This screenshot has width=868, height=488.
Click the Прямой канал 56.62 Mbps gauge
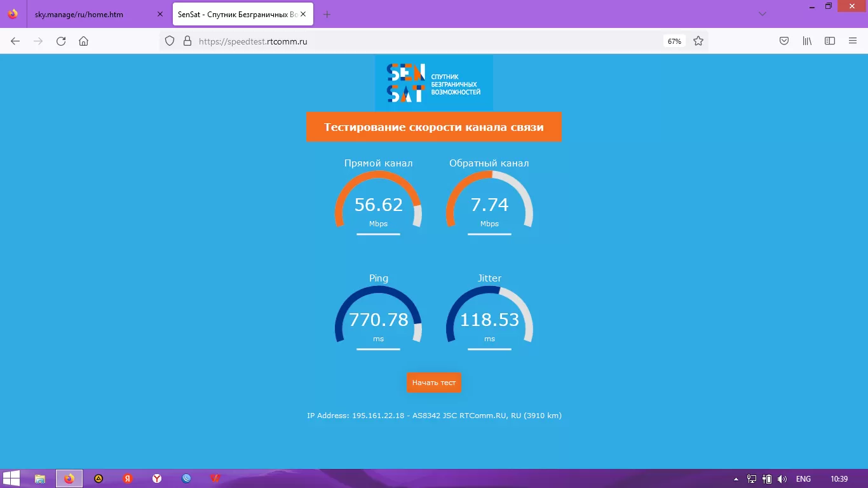(x=378, y=203)
